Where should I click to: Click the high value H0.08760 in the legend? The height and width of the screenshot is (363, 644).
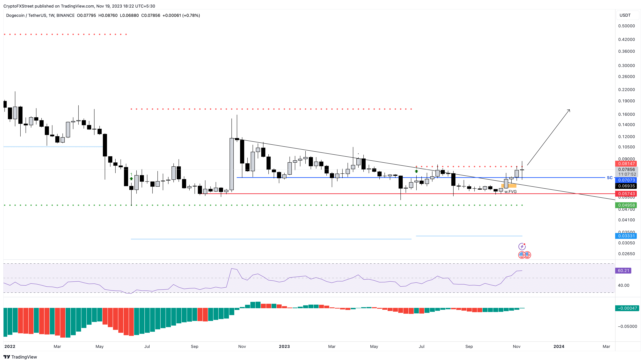[108, 15]
